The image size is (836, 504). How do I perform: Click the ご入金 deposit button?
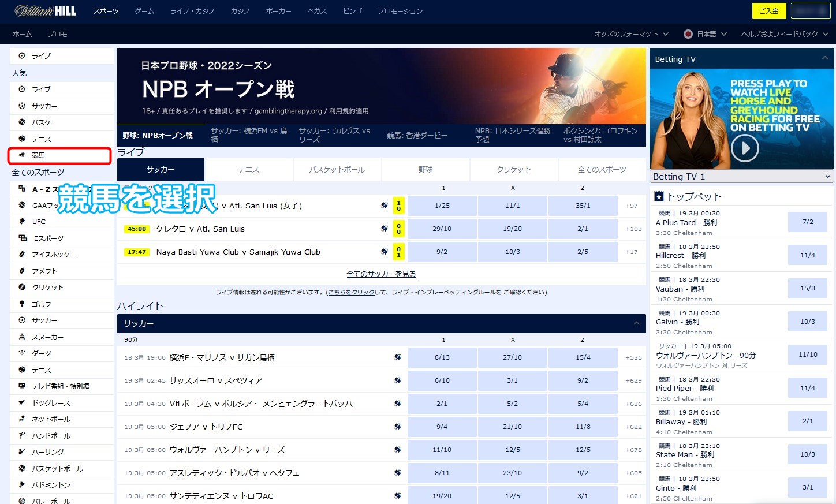pos(769,11)
